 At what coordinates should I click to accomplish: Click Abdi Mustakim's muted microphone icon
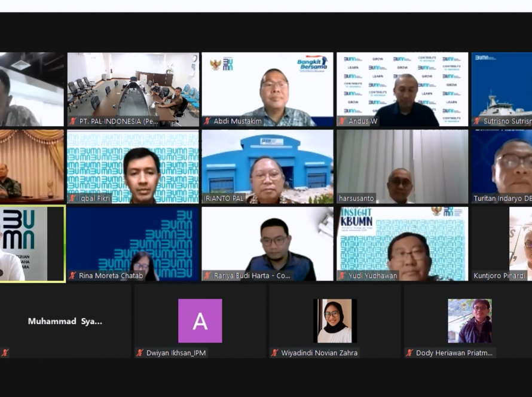point(207,121)
